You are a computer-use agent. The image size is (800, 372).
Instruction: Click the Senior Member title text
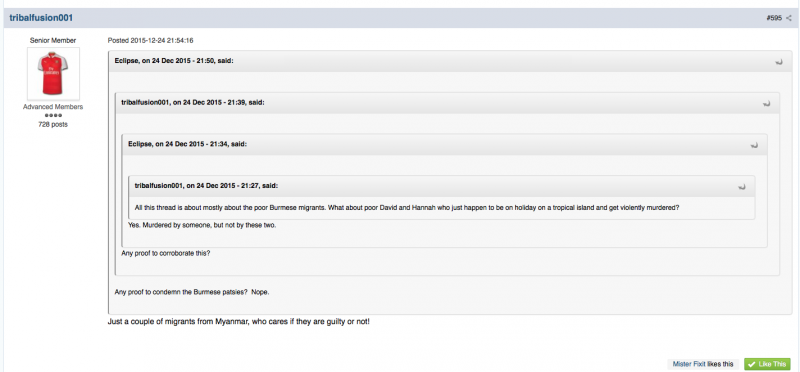point(53,40)
